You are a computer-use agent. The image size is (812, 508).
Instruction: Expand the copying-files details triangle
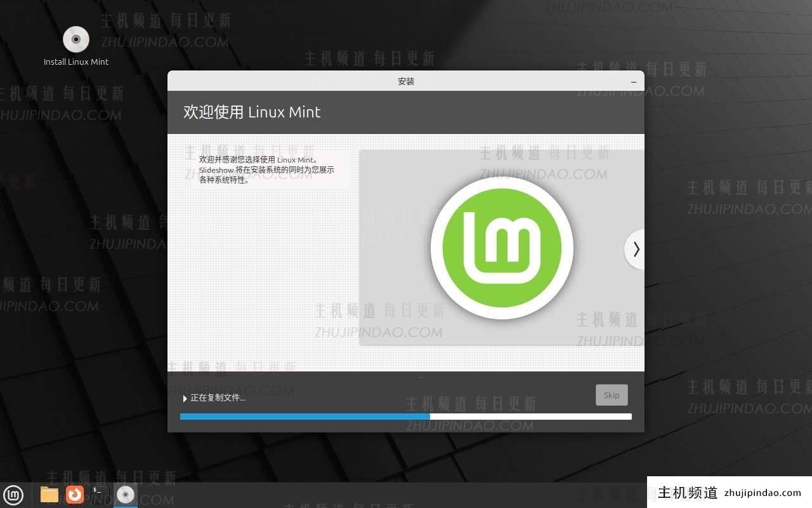185,398
